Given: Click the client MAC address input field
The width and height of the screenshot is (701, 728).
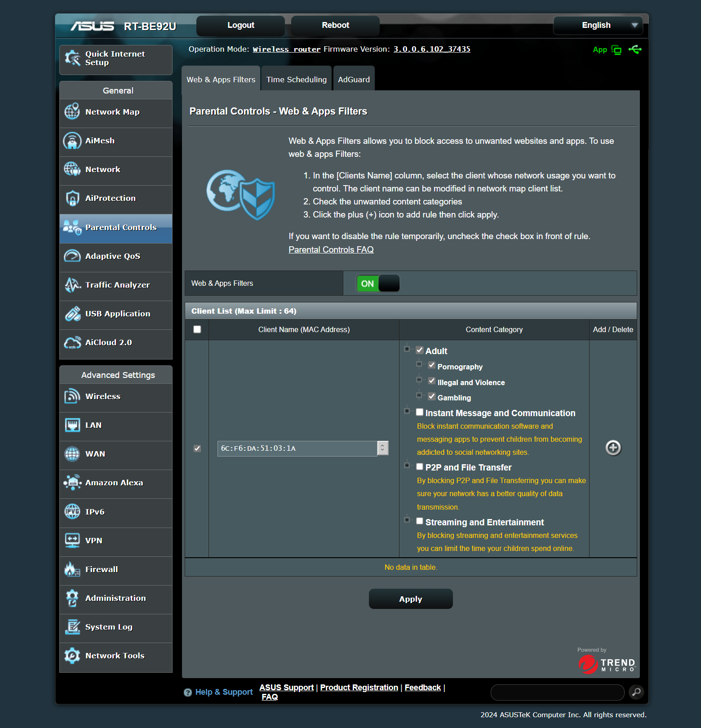Looking at the screenshot, I should pyautogui.click(x=297, y=448).
